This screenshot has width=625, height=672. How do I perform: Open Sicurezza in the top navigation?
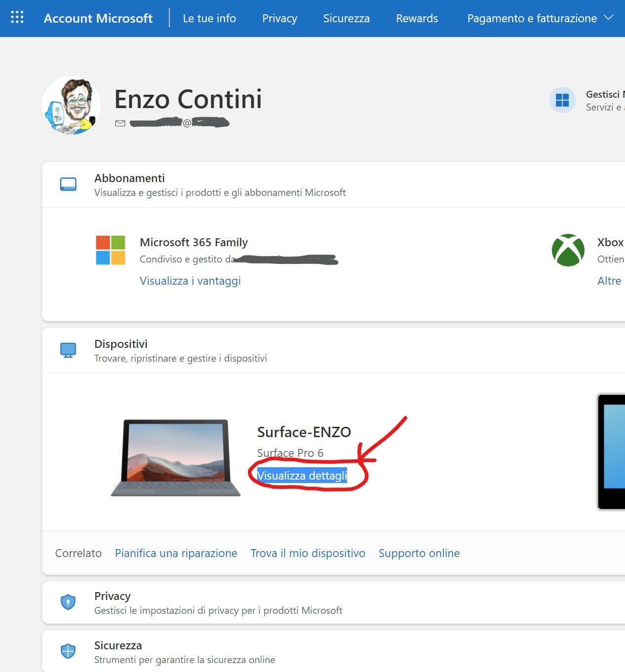coord(346,18)
